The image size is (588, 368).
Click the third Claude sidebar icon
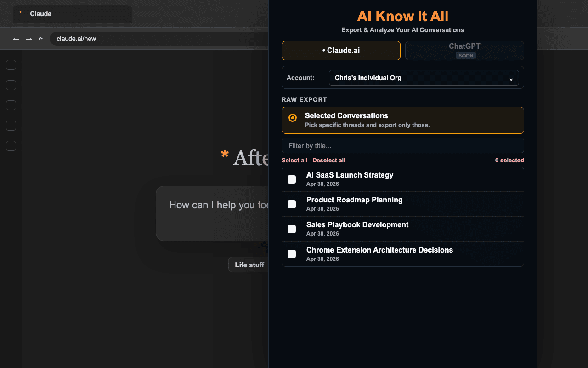[x=11, y=105]
